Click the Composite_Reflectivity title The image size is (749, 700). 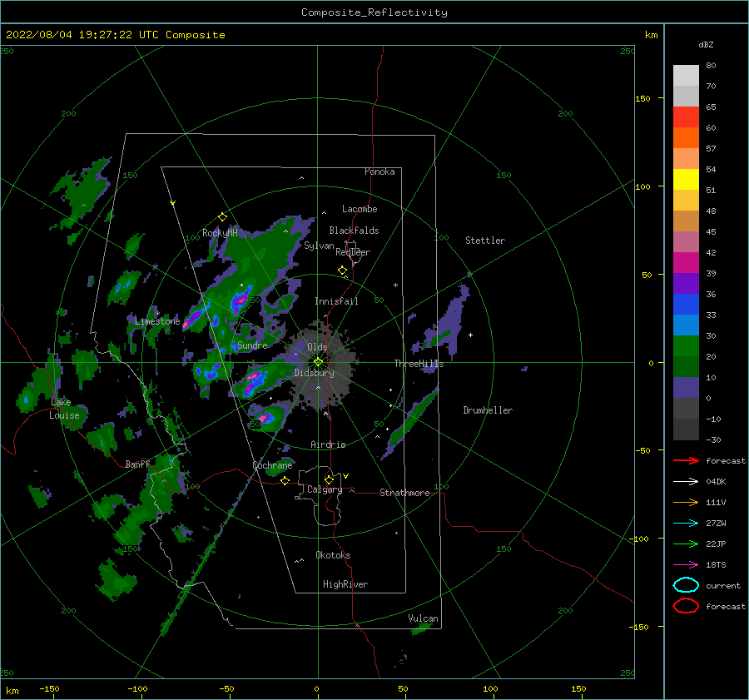pos(374,12)
